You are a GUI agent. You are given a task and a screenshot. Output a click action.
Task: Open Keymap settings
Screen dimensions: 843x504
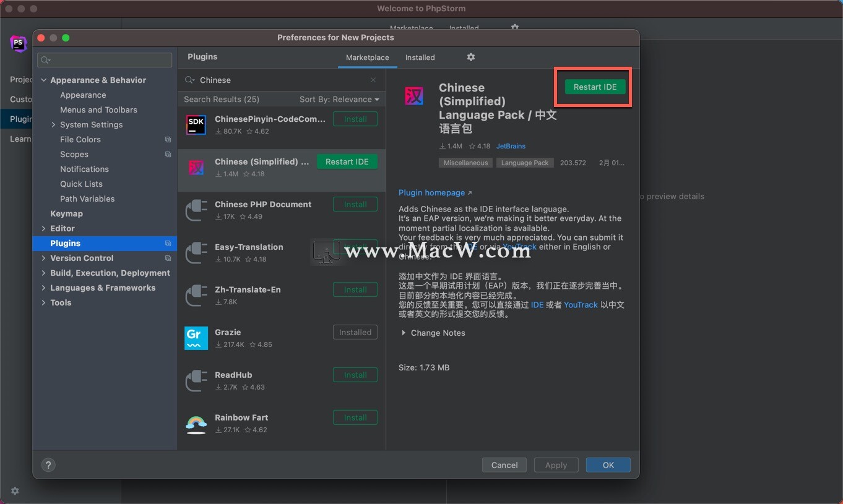point(66,214)
